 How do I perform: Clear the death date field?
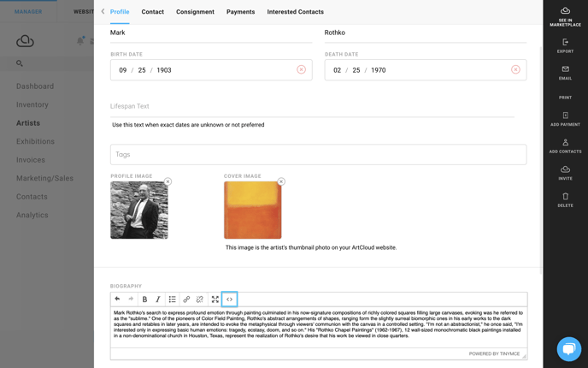(515, 69)
